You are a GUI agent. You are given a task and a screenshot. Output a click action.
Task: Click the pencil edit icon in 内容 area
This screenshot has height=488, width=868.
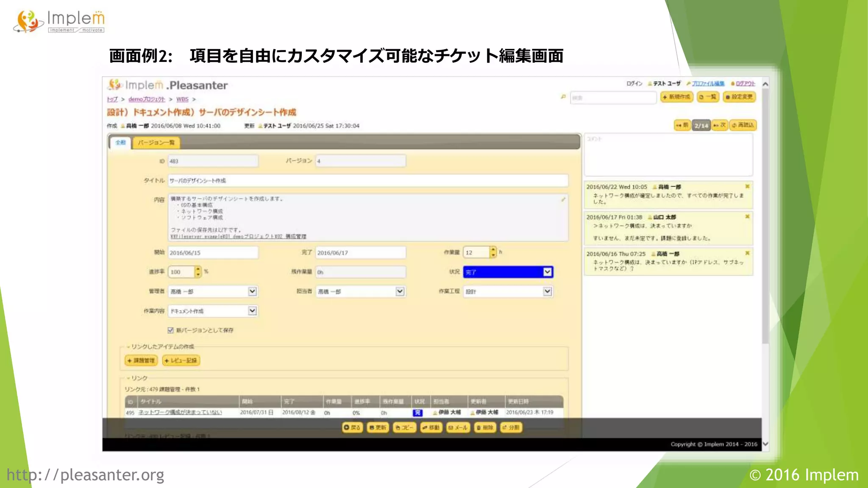(x=563, y=200)
